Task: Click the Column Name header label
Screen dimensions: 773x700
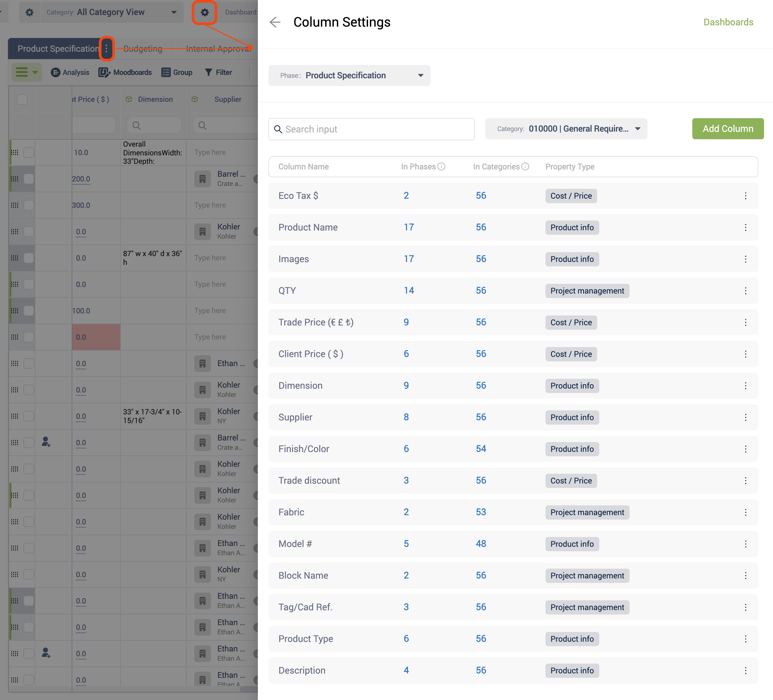Action: (303, 166)
